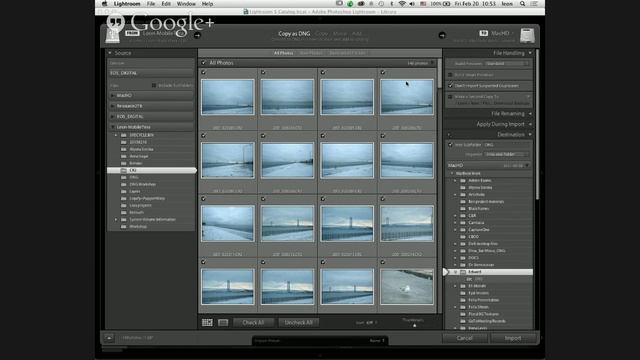Open the File menu
Image resolution: width=640 pixels, height=360 pixels.
point(151,4)
